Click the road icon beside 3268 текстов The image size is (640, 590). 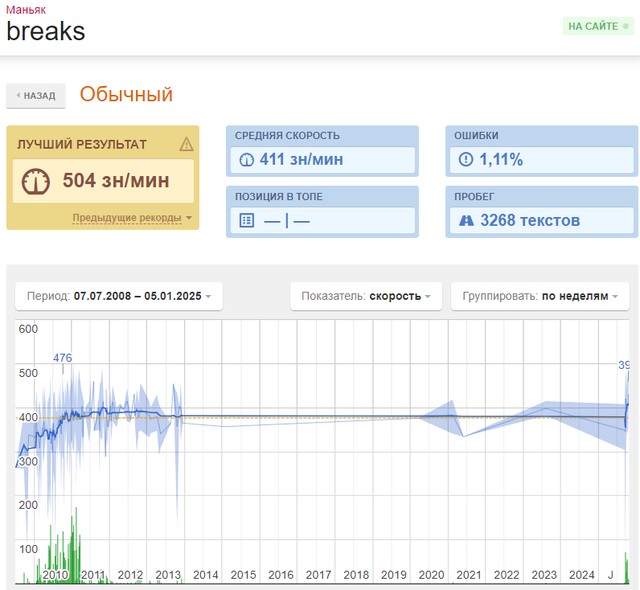coord(465,221)
